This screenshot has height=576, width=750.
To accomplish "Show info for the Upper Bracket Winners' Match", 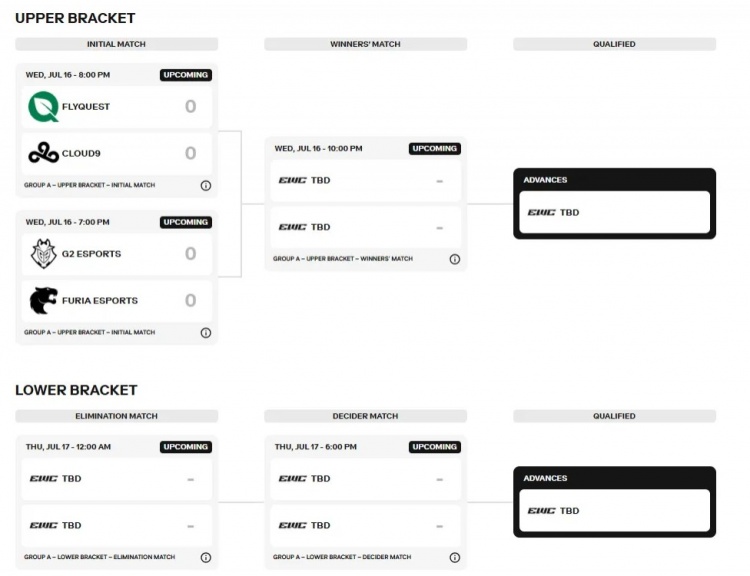I will pos(455,259).
